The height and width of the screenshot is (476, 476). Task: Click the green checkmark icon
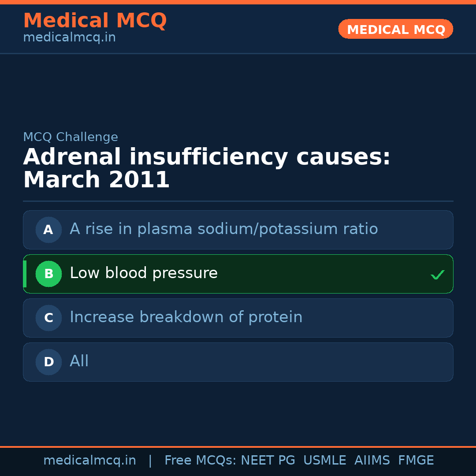coord(437,275)
